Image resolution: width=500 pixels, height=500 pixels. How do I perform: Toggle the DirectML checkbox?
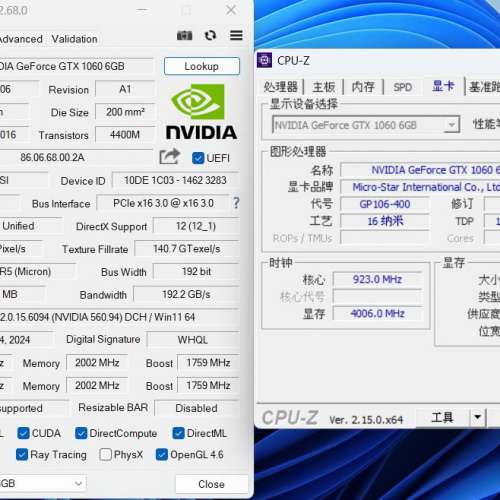178,433
